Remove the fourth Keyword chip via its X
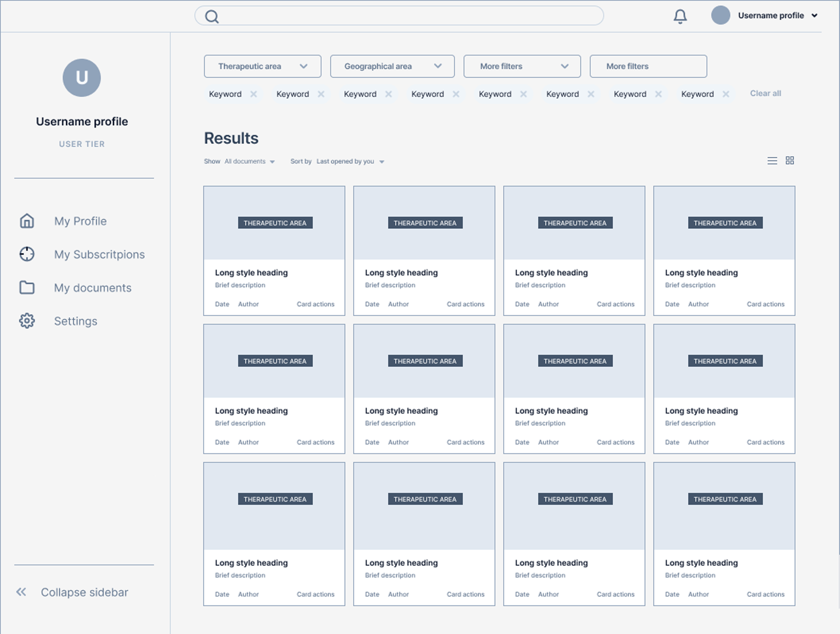The height and width of the screenshot is (634, 840). (x=456, y=94)
